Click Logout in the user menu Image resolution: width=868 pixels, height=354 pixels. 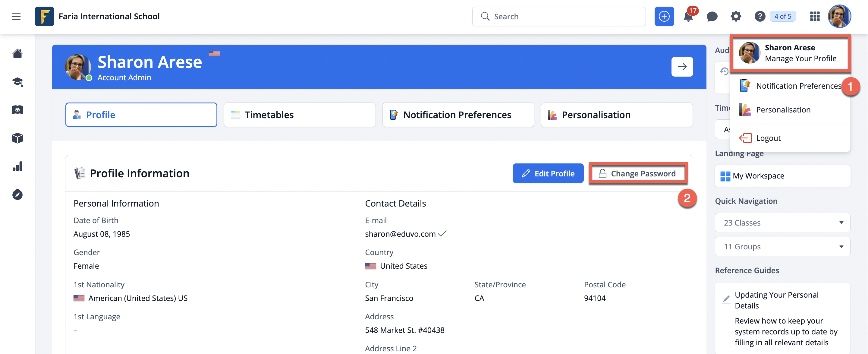click(768, 138)
